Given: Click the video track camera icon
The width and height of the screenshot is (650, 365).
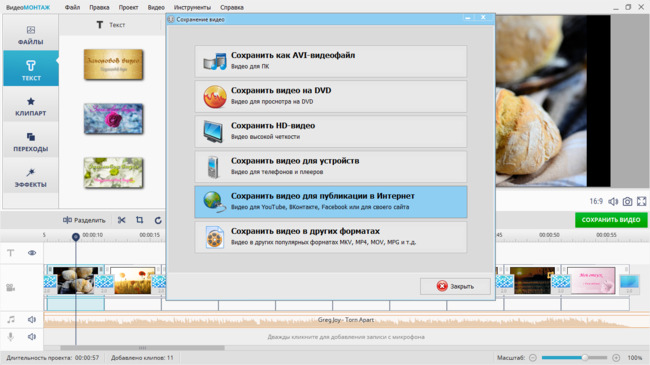Looking at the screenshot, I should [x=11, y=287].
